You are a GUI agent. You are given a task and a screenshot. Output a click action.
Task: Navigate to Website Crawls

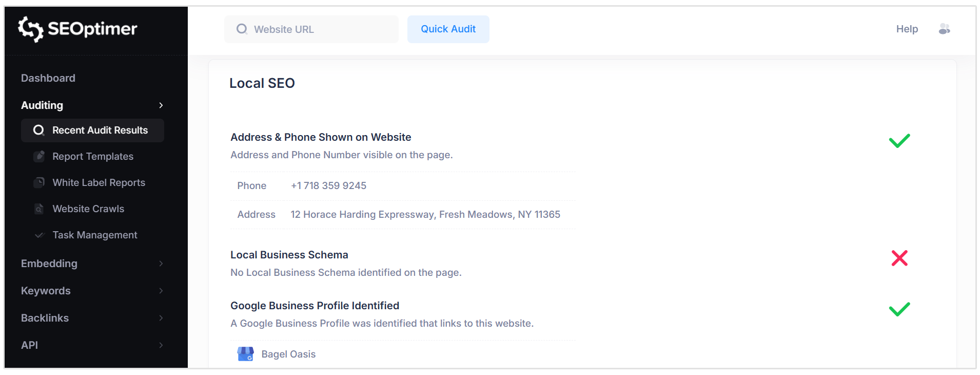click(x=88, y=209)
